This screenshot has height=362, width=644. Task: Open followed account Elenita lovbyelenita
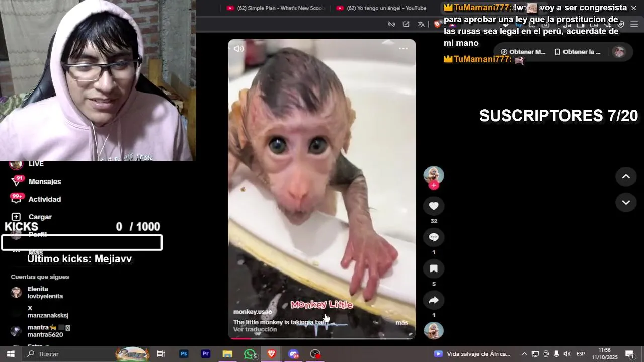[45, 293]
